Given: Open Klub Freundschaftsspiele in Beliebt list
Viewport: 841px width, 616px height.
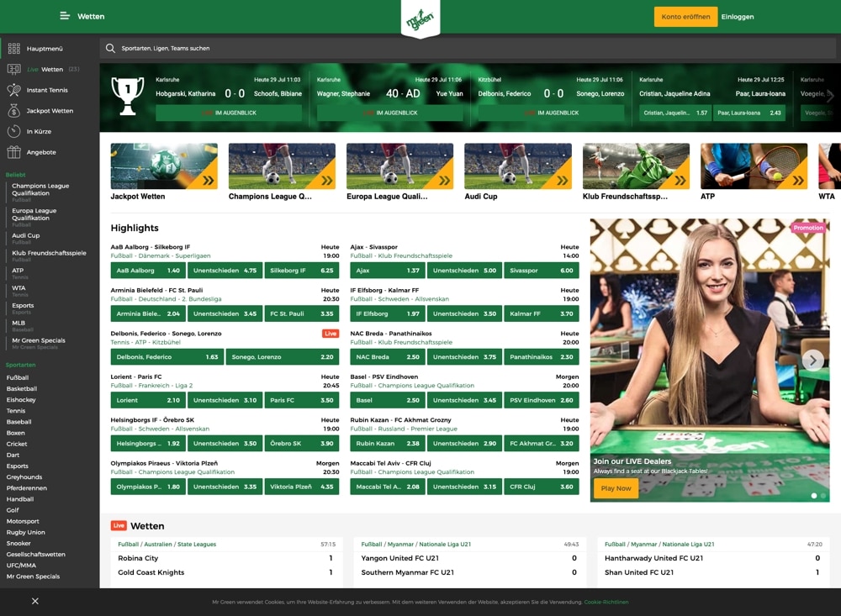Looking at the screenshot, I should pos(49,253).
